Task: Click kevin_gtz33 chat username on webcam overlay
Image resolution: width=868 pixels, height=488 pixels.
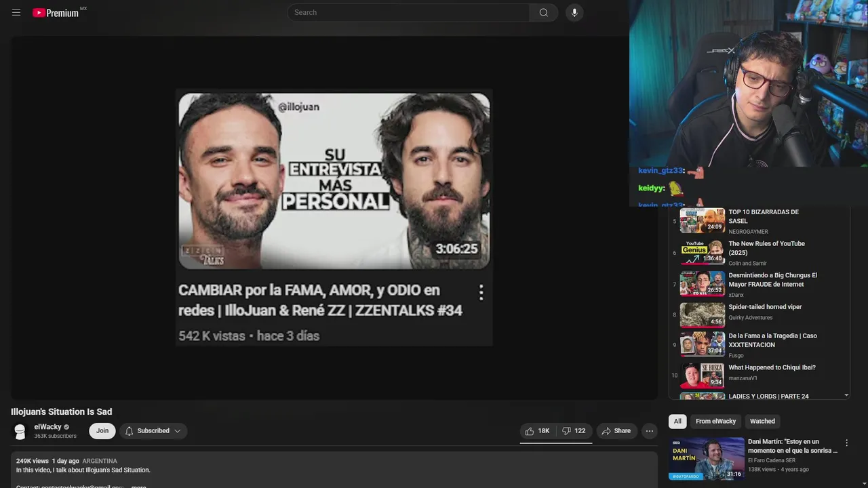Action: point(661,171)
